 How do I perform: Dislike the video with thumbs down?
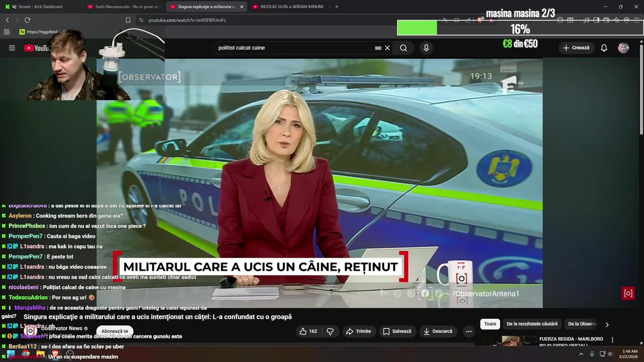(x=330, y=331)
